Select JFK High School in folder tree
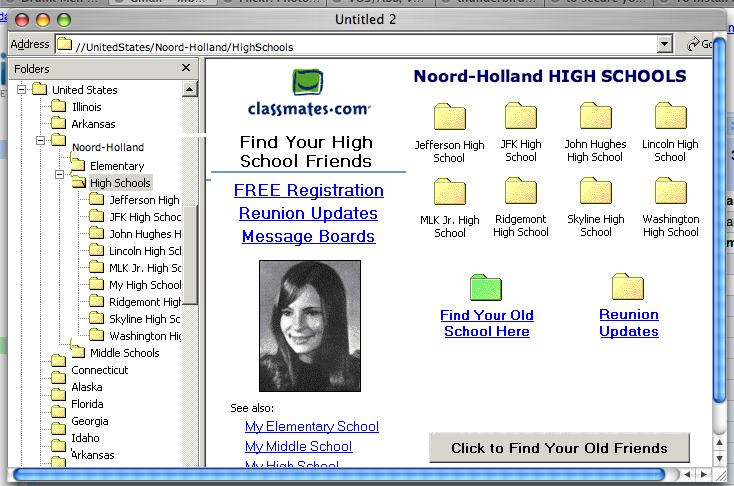 (x=145, y=217)
